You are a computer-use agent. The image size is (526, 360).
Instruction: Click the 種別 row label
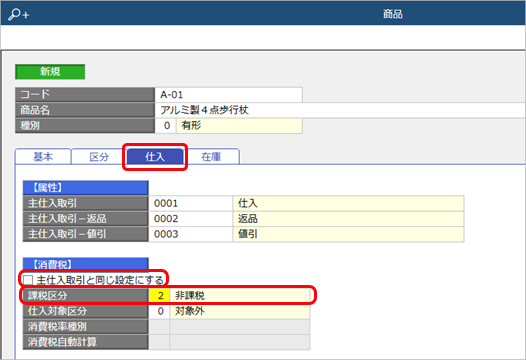tap(85, 125)
